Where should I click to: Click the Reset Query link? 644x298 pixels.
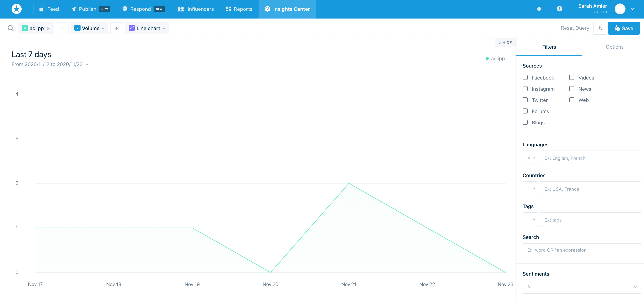[x=575, y=28]
